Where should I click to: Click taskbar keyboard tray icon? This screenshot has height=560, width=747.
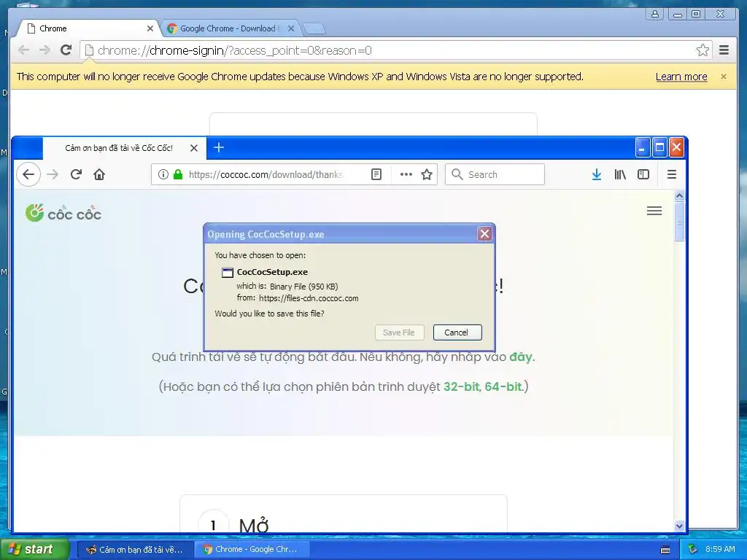(665, 550)
